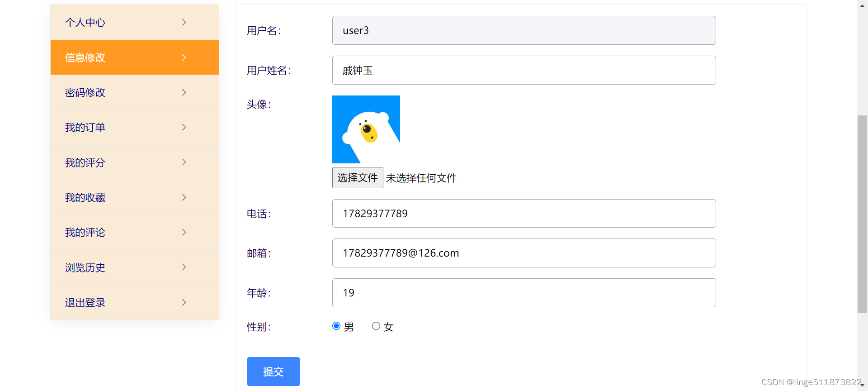This screenshot has width=868, height=391.
Task: Open 我的订单 in the sidebar
Action: click(135, 127)
